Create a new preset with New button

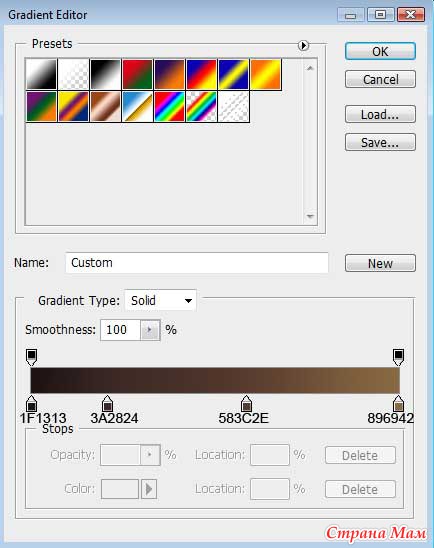(x=380, y=263)
